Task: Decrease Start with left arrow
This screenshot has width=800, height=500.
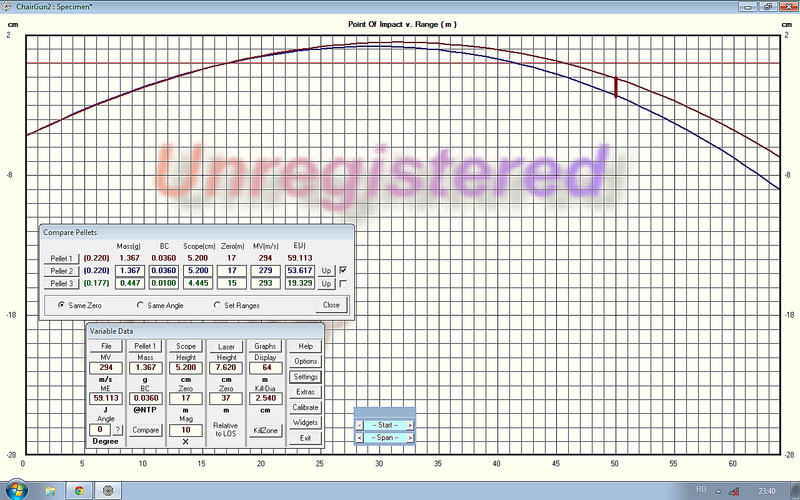Action: point(359,425)
